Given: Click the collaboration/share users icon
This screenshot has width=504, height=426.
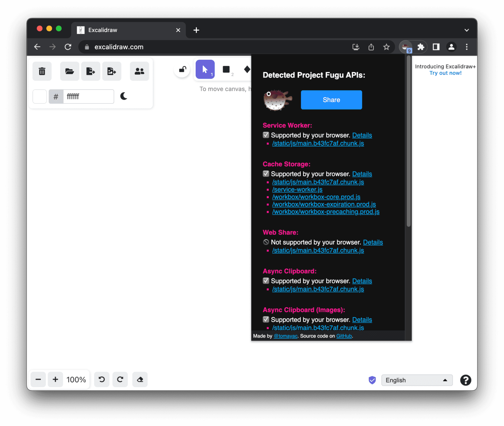Looking at the screenshot, I should click(139, 71).
